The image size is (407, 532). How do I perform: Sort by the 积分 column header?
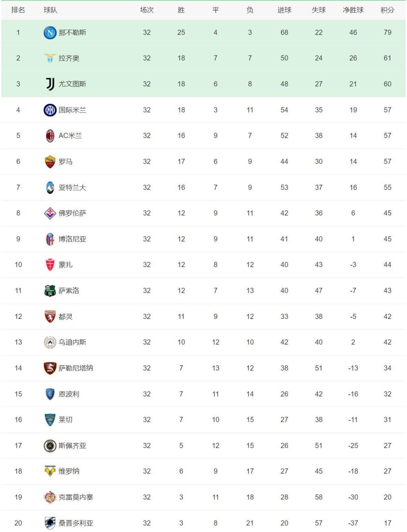387,10
